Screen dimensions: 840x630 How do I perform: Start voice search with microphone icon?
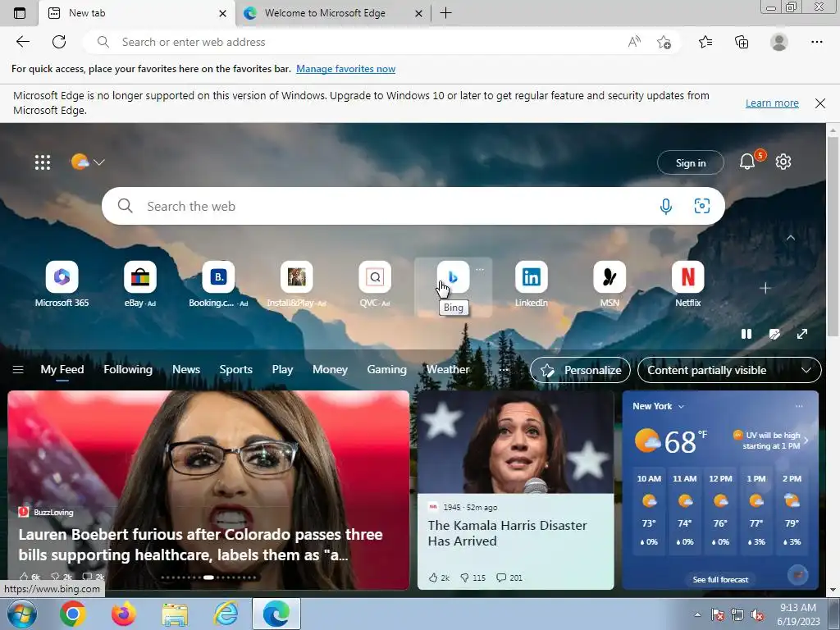point(666,206)
